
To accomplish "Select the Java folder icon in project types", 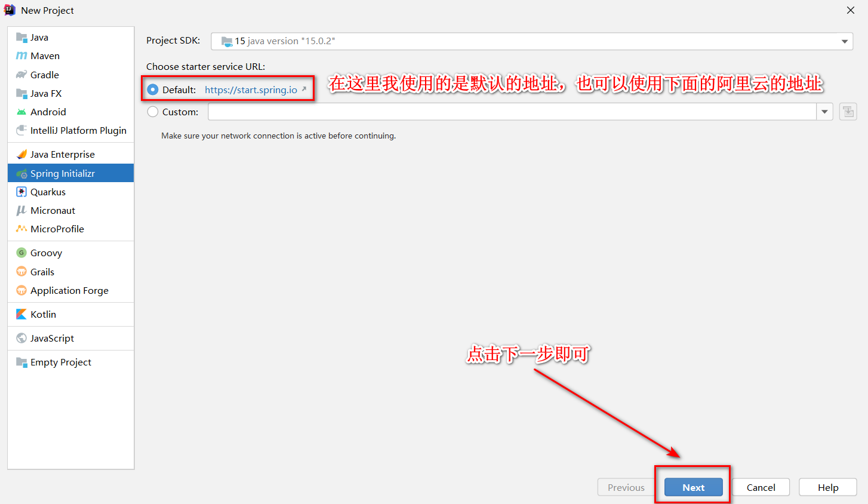I will click(21, 38).
